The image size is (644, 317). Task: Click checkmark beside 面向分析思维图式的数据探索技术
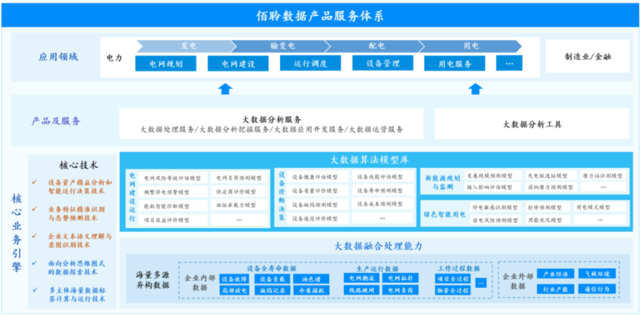(x=35, y=263)
